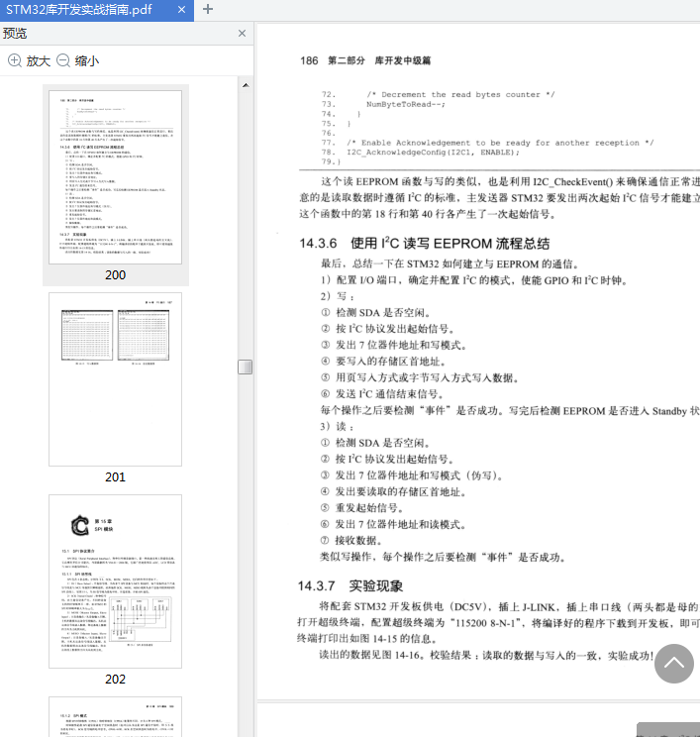Image resolution: width=700 pixels, height=737 pixels.
Task: Click the line ⑤ 重发起始信号。
Action: [x=361, y=508]
